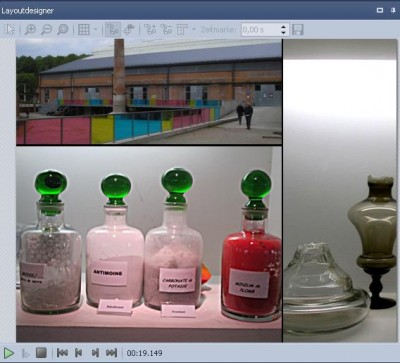Jump to the last marker

click(111, 353)
